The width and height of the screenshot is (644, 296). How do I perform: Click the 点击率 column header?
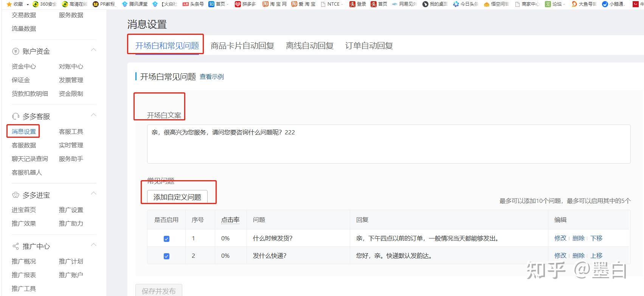tap(230, 220)
